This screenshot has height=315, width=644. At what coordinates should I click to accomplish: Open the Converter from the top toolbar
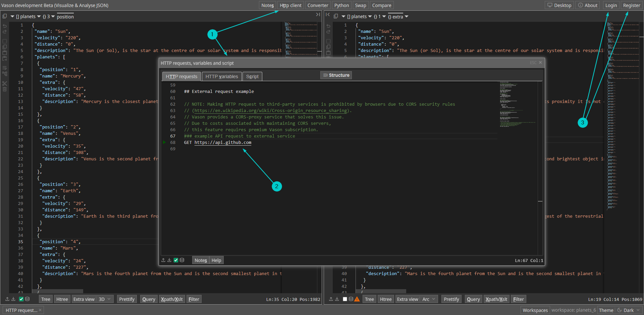[x=317, y=5]
